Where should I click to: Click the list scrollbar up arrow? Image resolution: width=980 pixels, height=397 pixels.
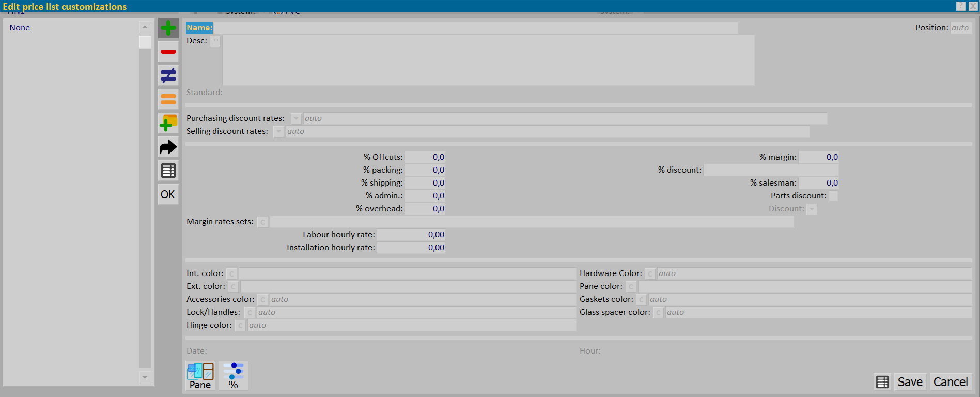(145, 27)
